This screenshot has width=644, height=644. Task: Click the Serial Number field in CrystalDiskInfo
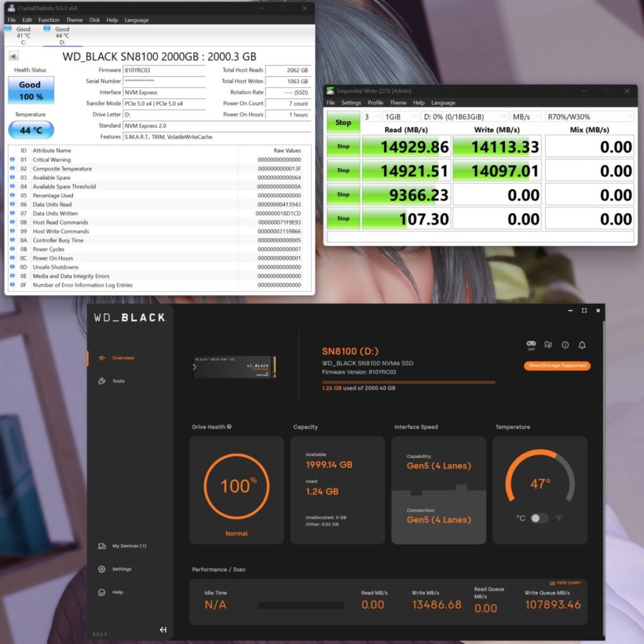click(164, 81)
